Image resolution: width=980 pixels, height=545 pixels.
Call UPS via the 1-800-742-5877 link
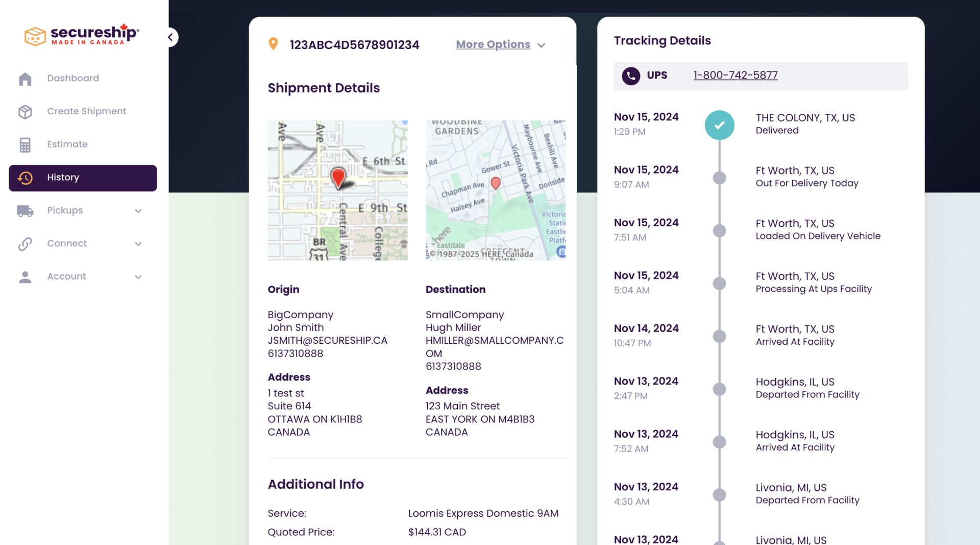(736, 75)
